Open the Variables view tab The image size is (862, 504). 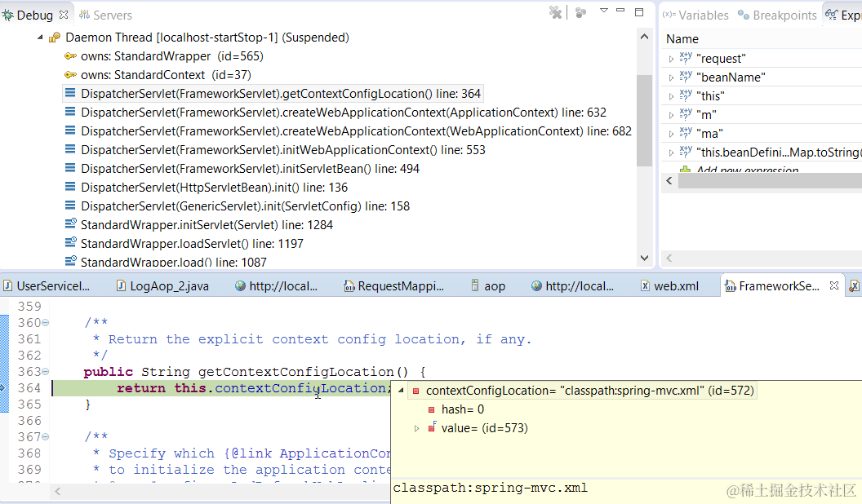tap(695, 15)
